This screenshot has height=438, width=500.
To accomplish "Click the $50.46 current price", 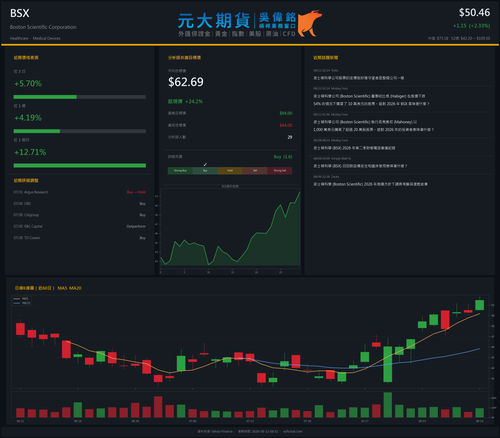I will [474, 13].
